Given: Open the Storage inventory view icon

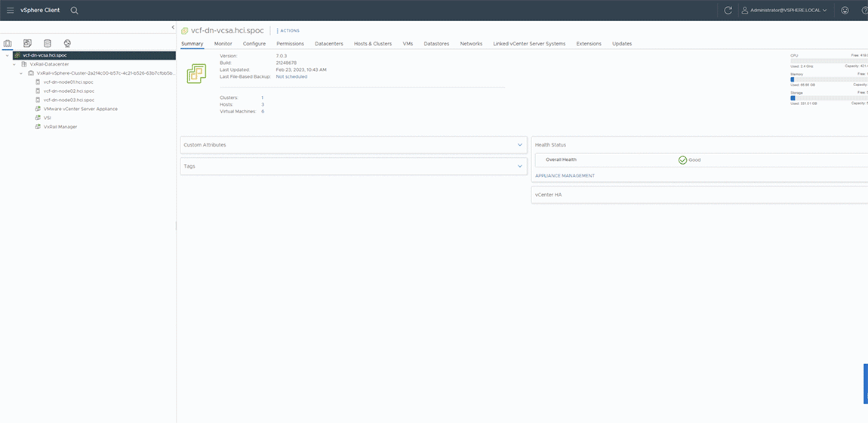Looking at the screenshot, I should pos(48,44).
